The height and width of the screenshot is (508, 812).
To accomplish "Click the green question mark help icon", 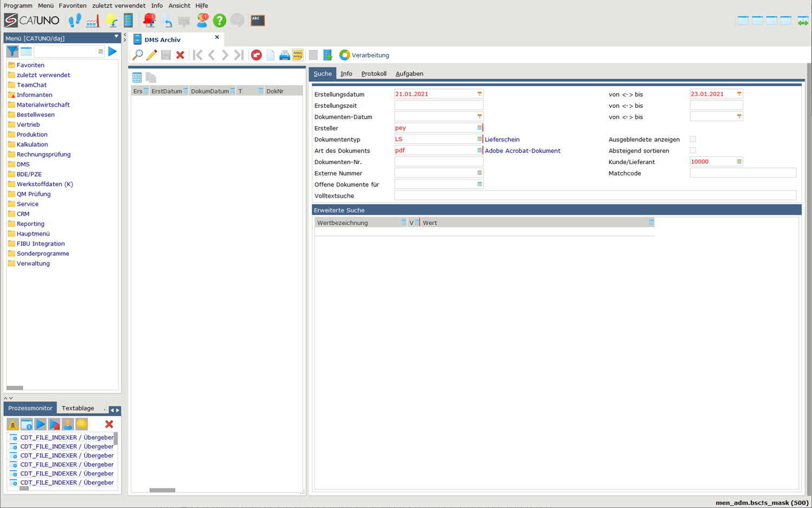I will pos(219,21).
